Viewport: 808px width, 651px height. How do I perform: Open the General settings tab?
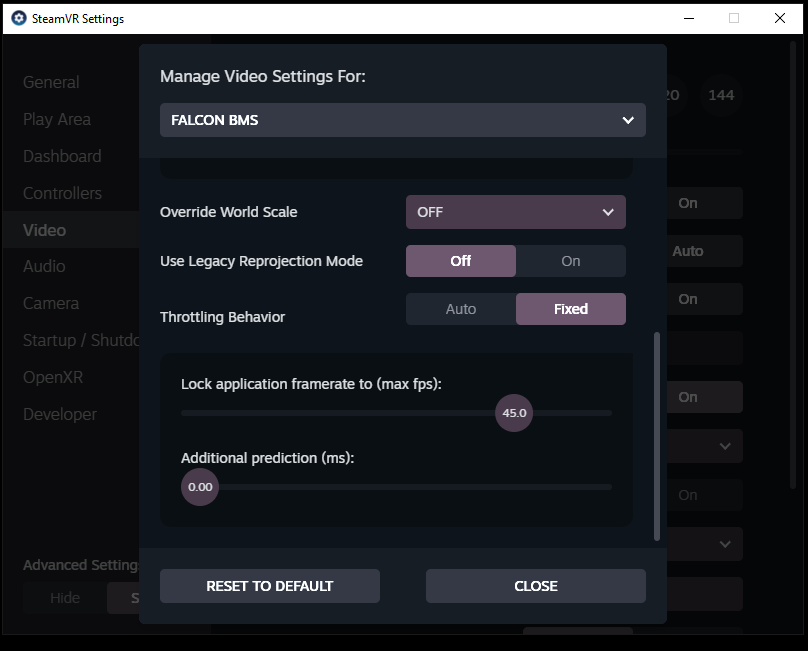51,82
